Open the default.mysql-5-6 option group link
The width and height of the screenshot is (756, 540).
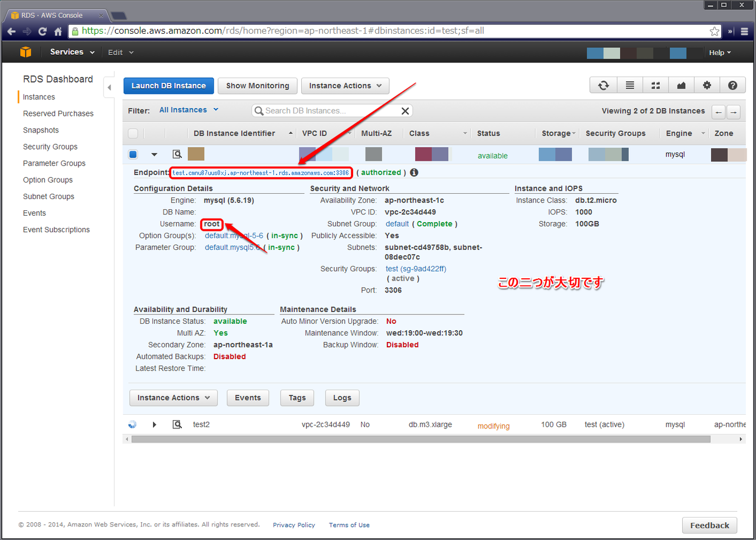point(234,236)
